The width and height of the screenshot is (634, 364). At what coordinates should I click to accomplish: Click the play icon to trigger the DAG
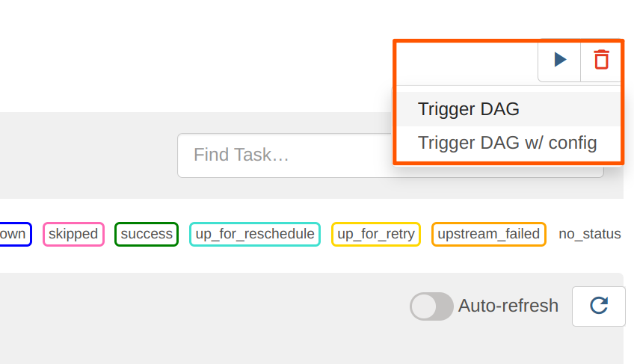pyautogui.click(x=560, y=60)
